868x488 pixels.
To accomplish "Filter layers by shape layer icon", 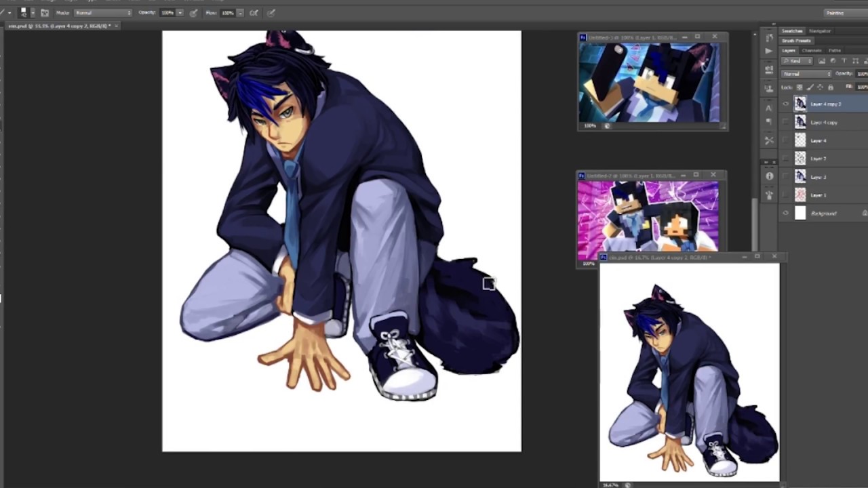I will [855, 61].
